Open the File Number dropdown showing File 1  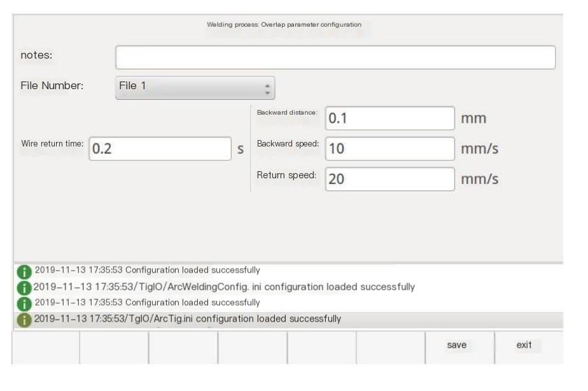(x=194, y=87)
